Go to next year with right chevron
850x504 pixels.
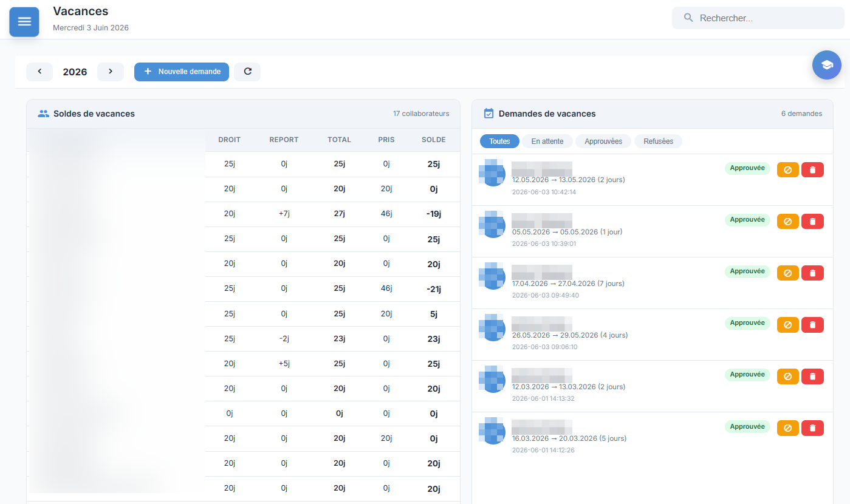click(x=111, y=72)
